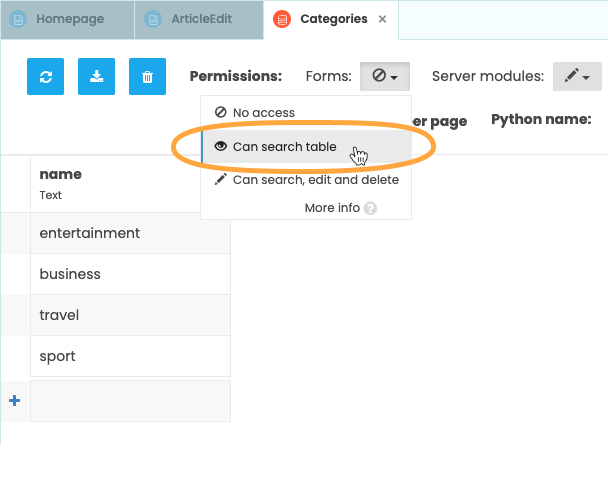The height and width of the screenshot is (484, 608).
Task: Select the business row cell
Action: pyautogui.click(x=130, y=274)
